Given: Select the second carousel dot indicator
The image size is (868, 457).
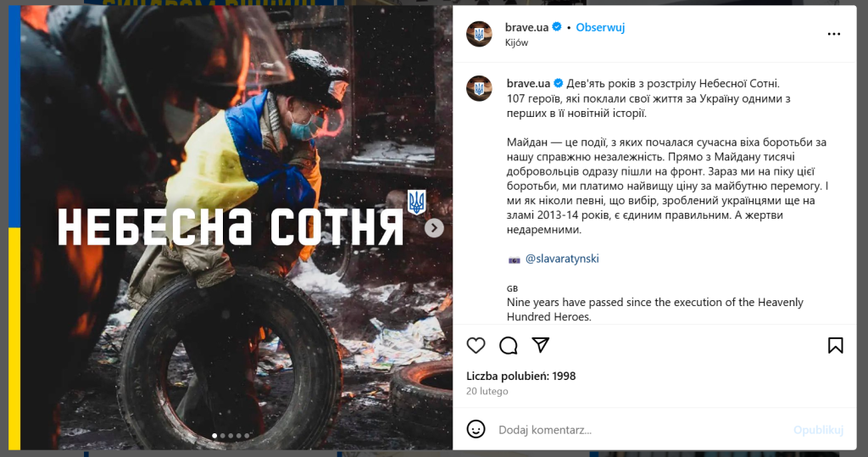Looking at the screenshot, I should pos(223,436).
